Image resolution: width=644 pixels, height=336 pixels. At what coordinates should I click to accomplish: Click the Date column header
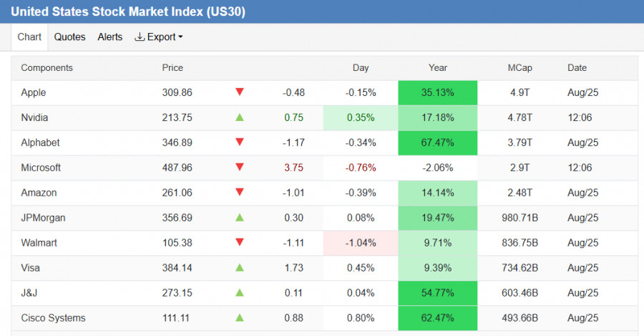(x=577, y=68)
